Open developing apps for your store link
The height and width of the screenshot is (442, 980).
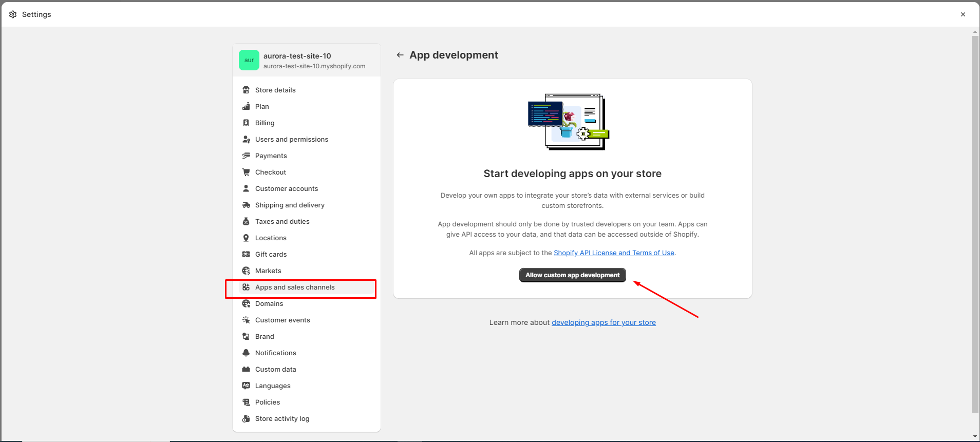click(x=604, y=322)
